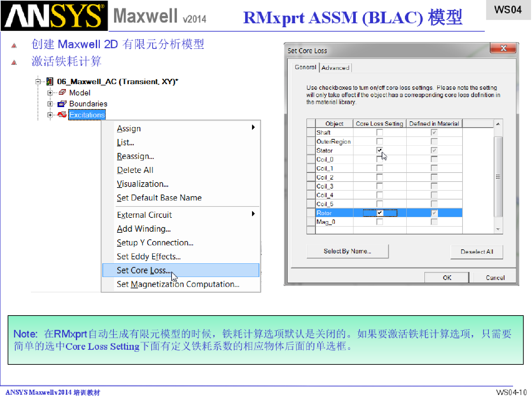
Task: Open the External Circuit submenu
Action: (181, 215)
